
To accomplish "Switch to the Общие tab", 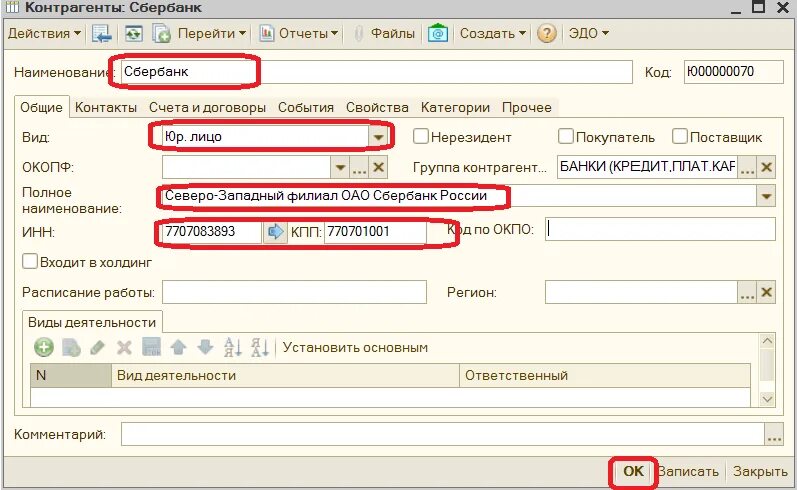I will (42, 107).
